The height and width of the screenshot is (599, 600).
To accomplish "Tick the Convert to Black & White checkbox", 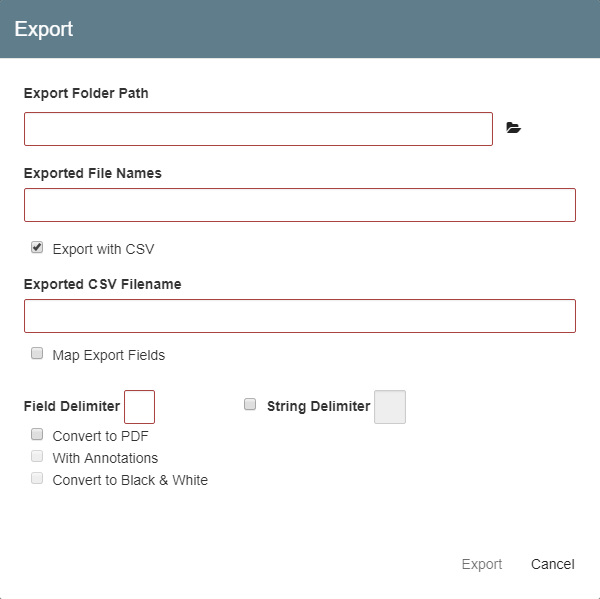I will [37, 478].
